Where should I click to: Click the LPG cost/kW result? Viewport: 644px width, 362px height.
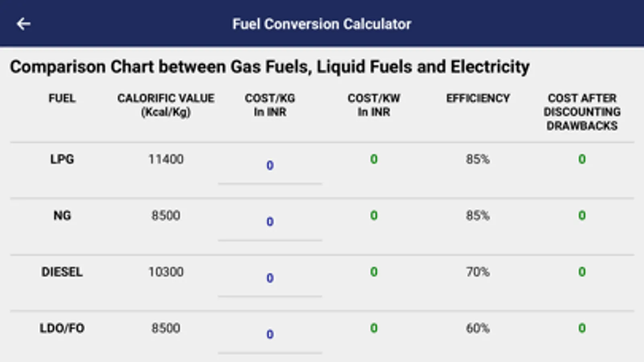374,159
